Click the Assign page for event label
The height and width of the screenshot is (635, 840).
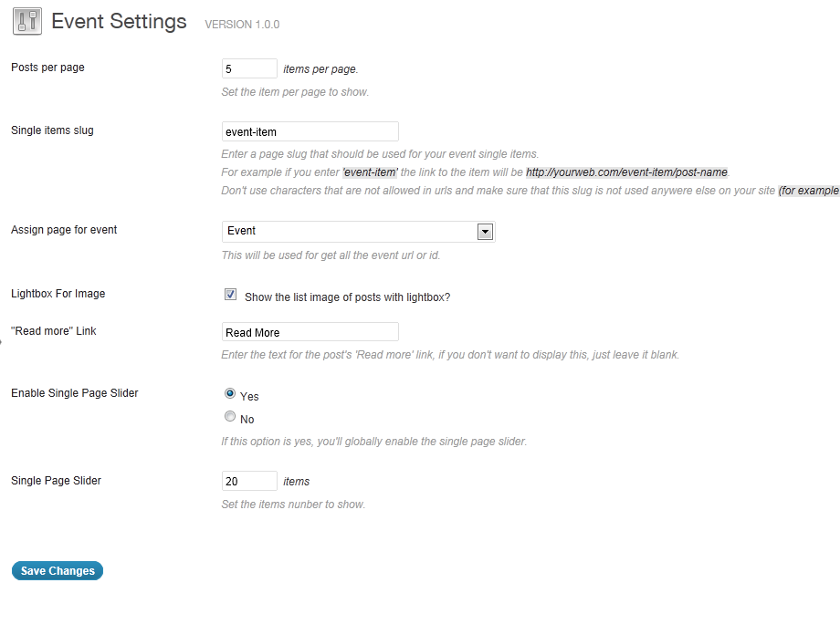point(64,230)
